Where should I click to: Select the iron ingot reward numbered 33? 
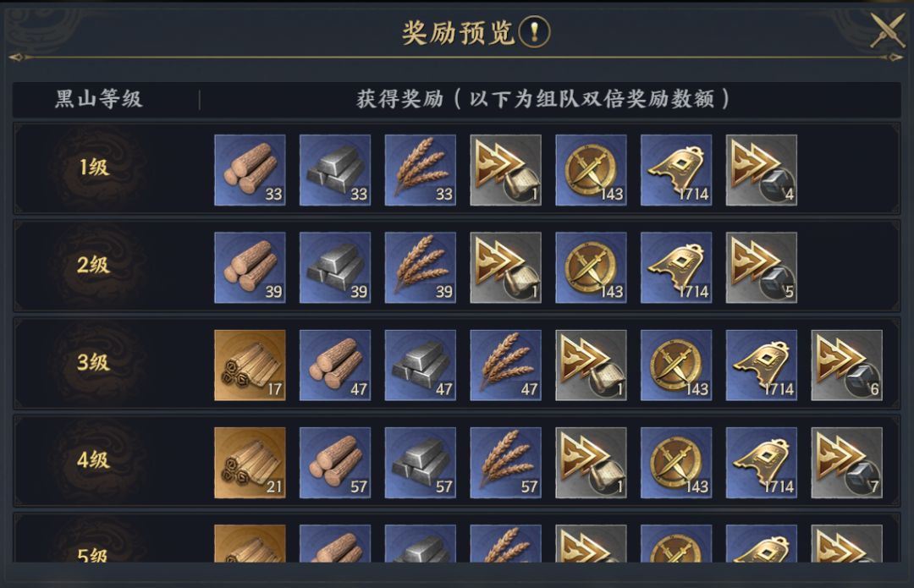point(334,170)
